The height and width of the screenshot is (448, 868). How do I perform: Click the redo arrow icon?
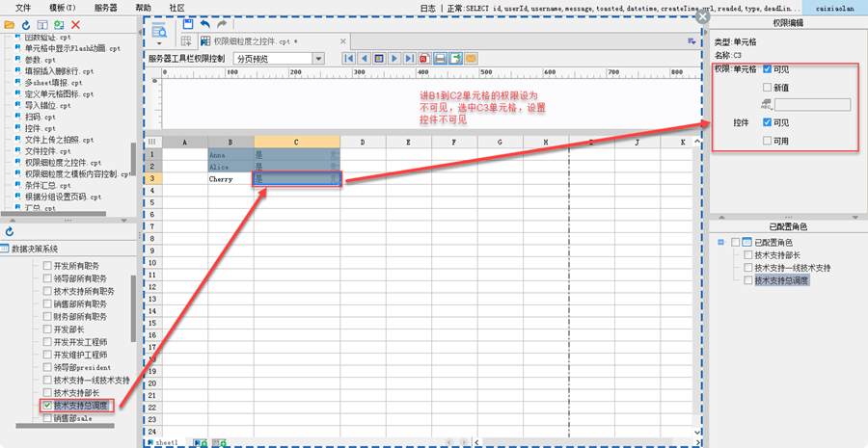point(222,24)
